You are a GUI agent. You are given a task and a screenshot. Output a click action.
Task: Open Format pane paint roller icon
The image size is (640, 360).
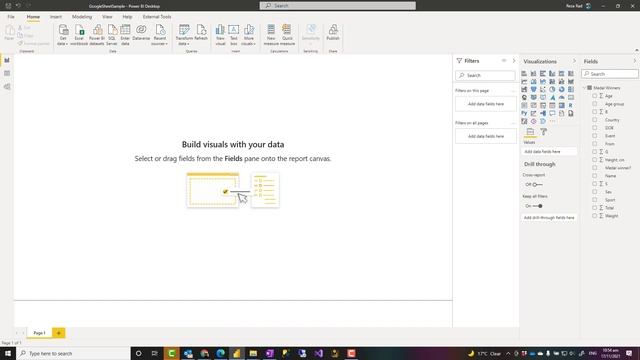[x=544, y=132]
